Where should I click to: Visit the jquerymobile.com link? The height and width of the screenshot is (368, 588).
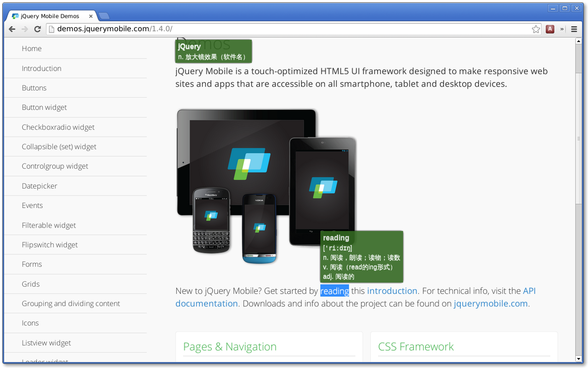coord(491,304)
